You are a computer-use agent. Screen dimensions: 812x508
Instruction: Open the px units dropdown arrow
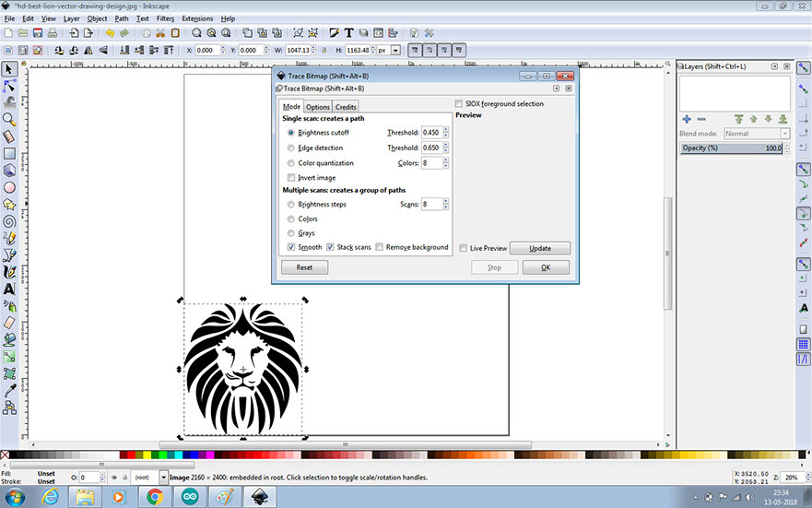point(395,50)
